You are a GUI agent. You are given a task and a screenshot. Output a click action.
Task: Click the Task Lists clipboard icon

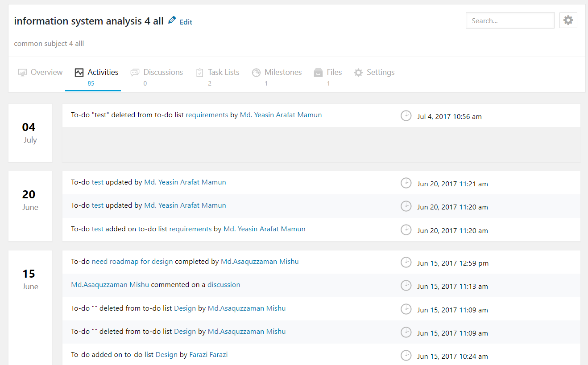coord(200,72)
